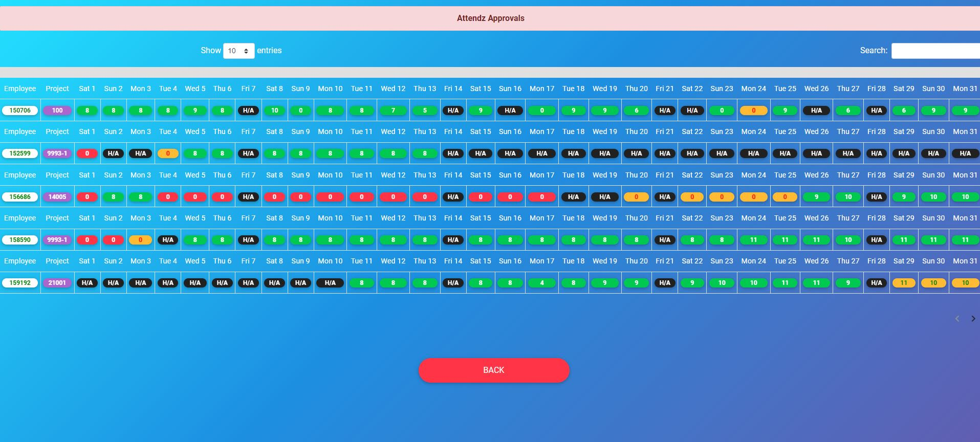Click employee ID 158590
Screen dimensions: 980x442
(20, 240)
